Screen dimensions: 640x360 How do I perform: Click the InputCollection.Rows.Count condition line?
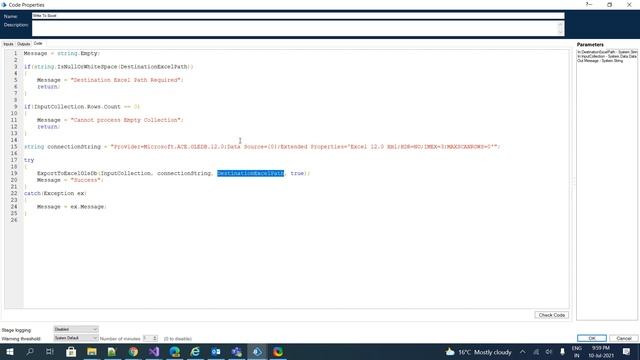(82, 107)
